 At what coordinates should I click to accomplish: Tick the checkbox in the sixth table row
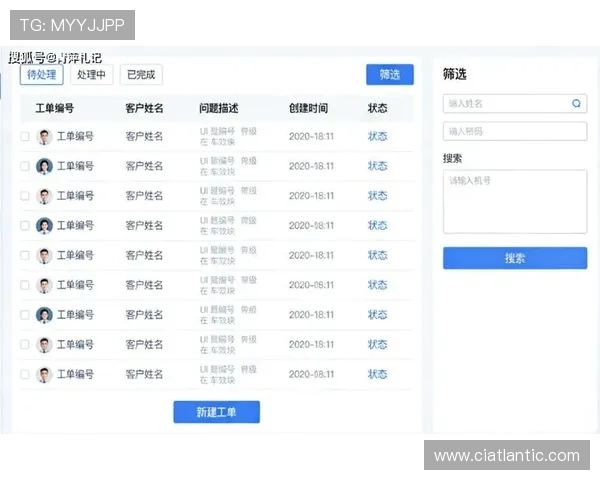tap(25, 285)
